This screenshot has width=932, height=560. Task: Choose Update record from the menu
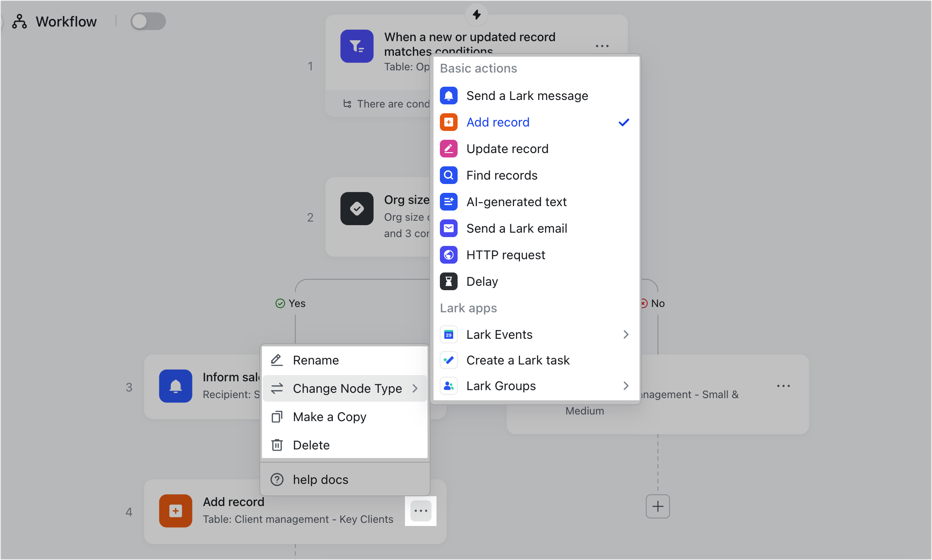point(536,149)
